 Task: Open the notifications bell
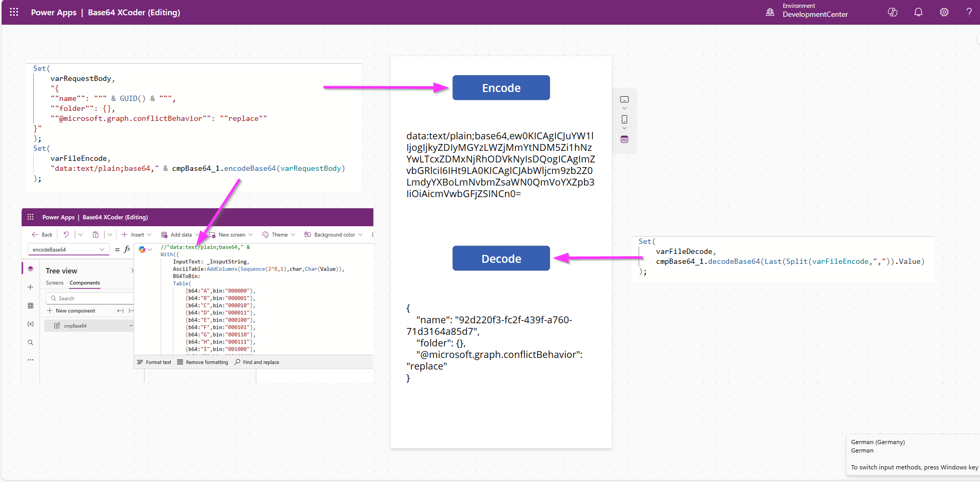918,12
